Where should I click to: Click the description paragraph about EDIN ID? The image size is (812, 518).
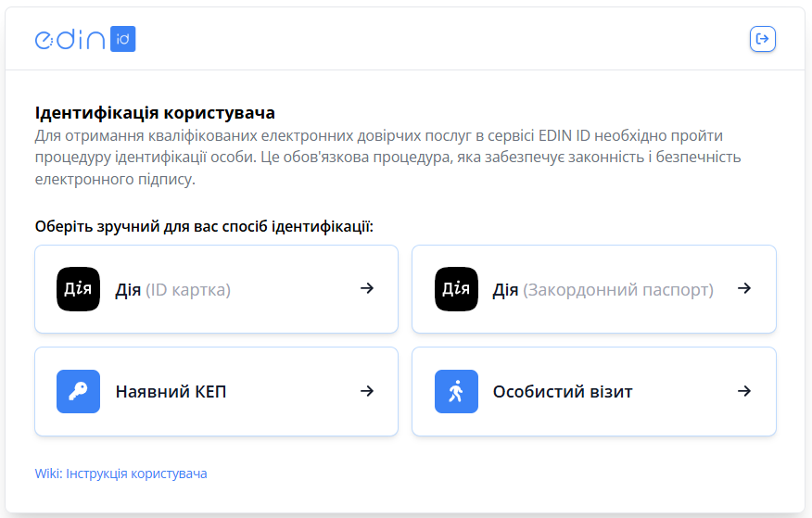pyautogui.click(x=387, y=157)
